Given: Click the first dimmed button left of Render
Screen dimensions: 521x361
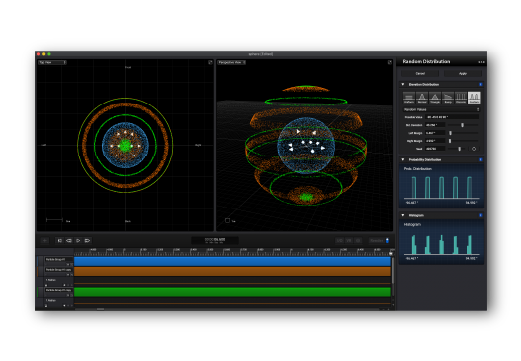Looking at the screenshot, I should pos(339,240).
